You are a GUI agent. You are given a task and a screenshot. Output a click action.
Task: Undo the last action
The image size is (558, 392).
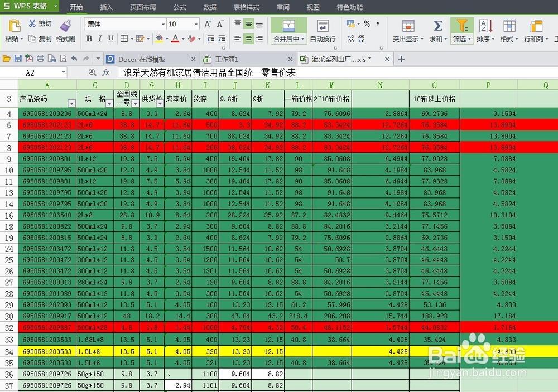pos(74,59)
